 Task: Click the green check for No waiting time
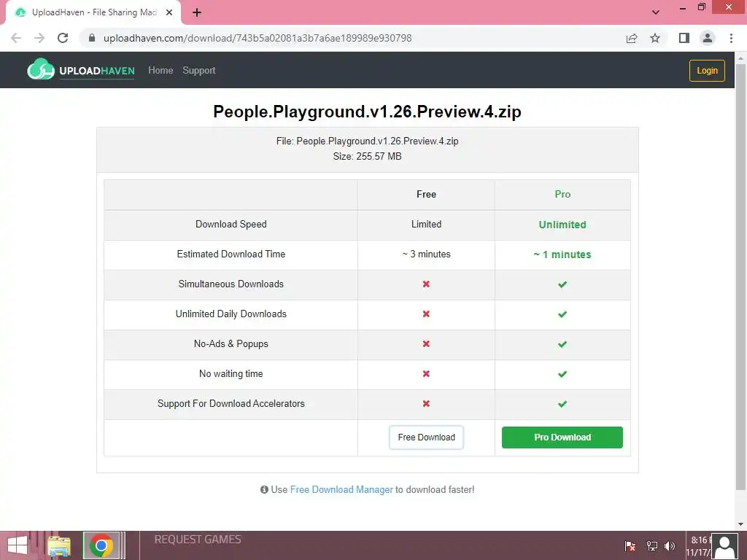[x=562, y=374]
